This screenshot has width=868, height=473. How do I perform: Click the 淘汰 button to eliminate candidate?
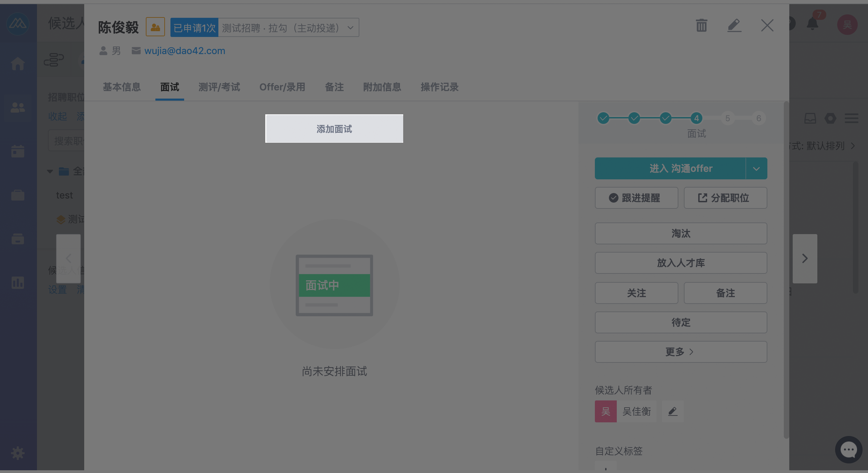pos(680,233)
